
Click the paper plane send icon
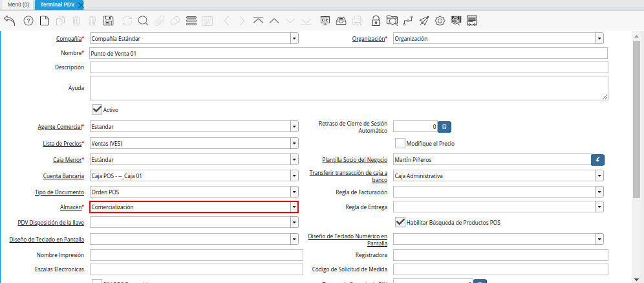pyautogui.click(x=424, y=21)
